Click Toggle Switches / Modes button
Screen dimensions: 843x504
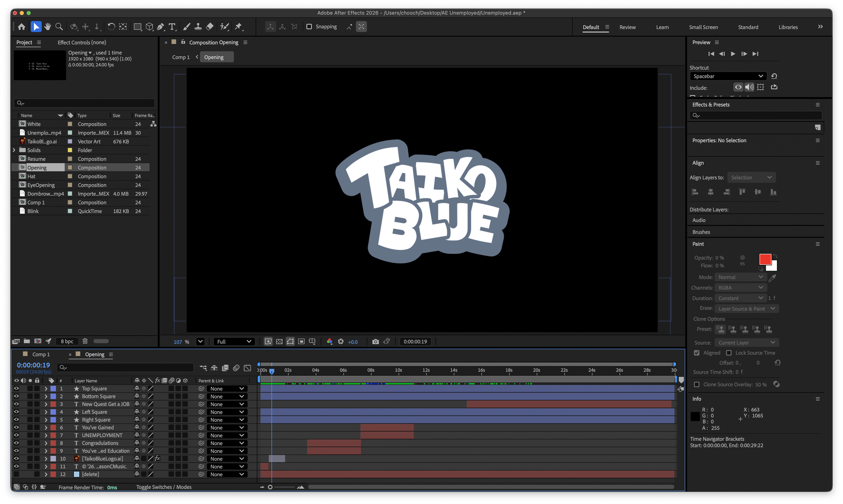pos(164,487)
